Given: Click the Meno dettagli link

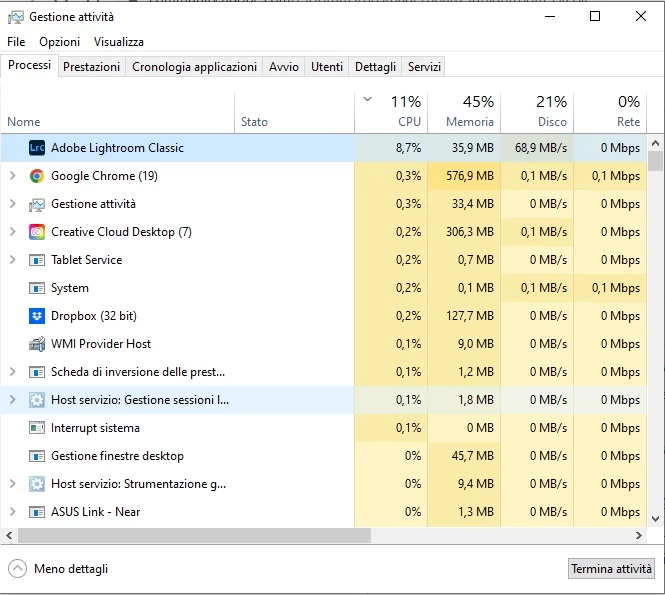Looking at the screenshot, I should point(71,569).
